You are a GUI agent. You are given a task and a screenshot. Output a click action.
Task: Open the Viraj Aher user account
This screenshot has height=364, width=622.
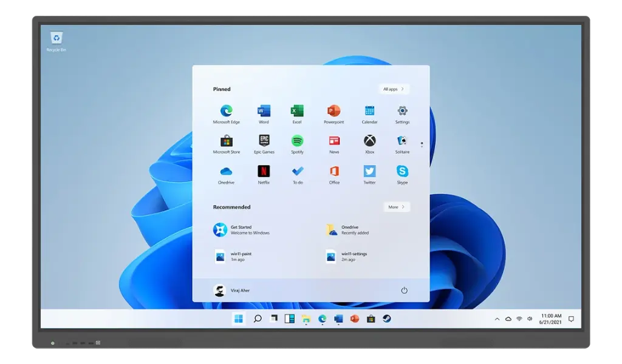pos(231,291)
